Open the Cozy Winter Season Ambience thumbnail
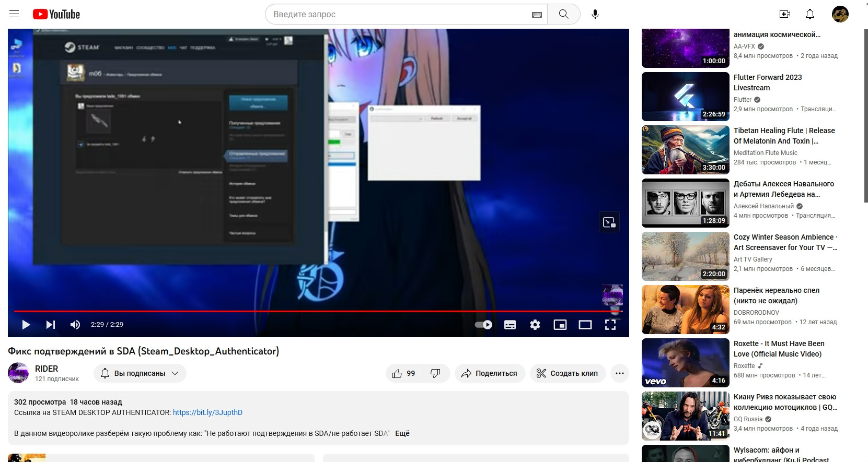Viewport: 868px width, 462px height. click(686, 256)
